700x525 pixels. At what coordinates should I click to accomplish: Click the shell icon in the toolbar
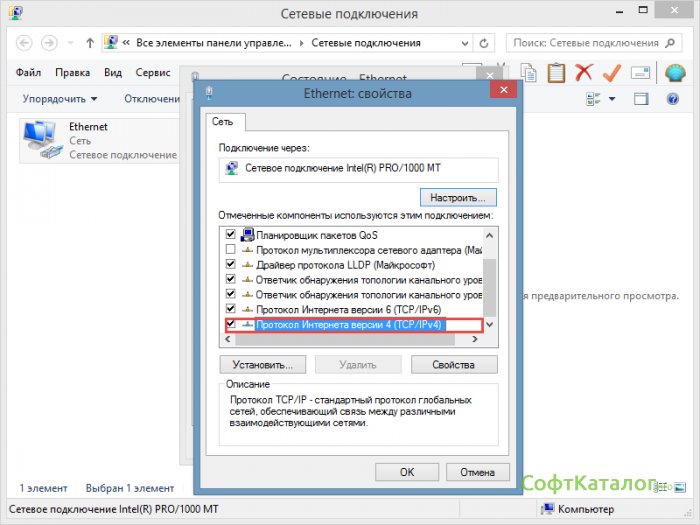pyautogui.click(x=675, y=73)
